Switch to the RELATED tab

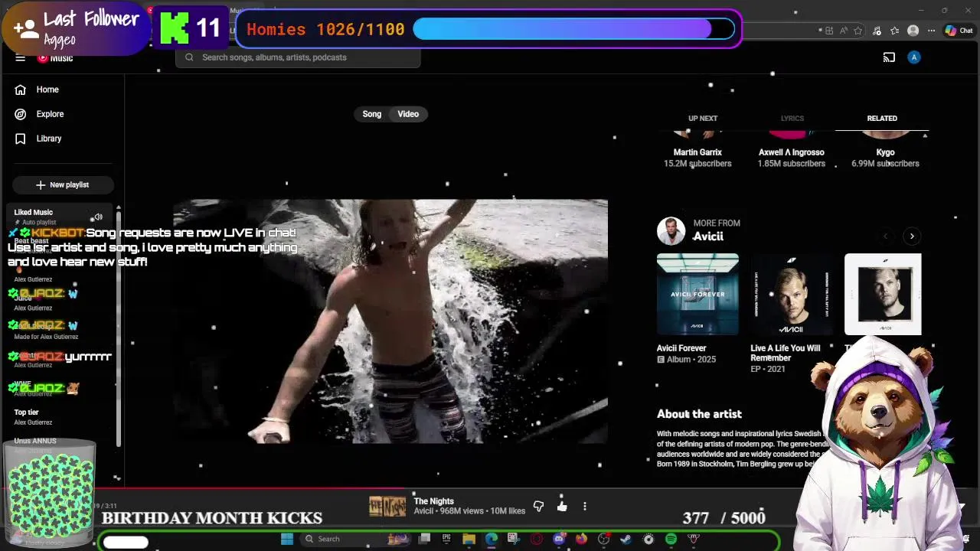point(882,119)
